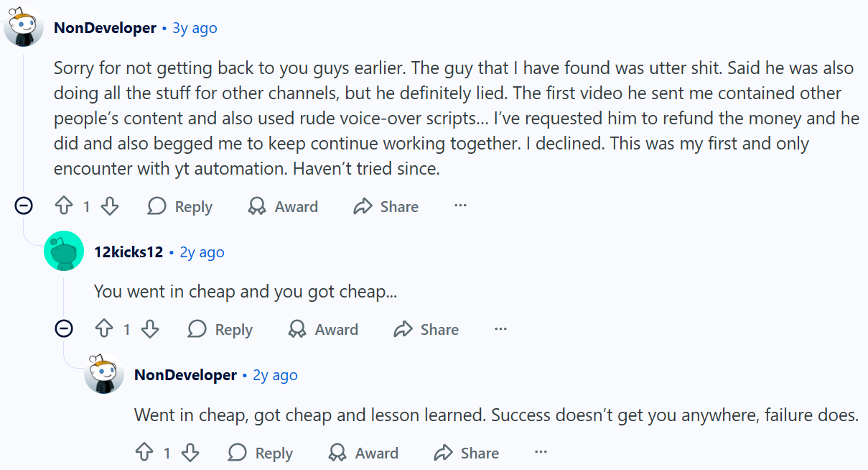Open more options on 12kicks12's comment
This screenshot has width=868, height=470.
[x=501, y=329]
